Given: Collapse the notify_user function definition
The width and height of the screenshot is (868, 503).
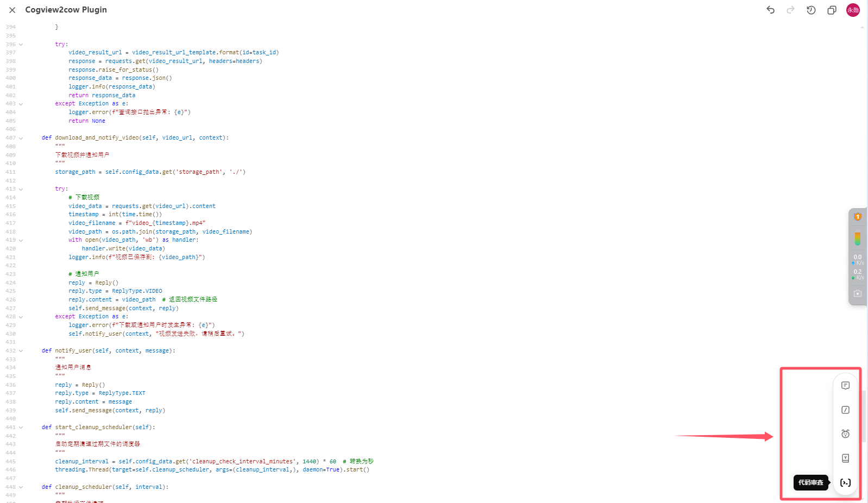Looking at the screenshot, I should point(21,351).
